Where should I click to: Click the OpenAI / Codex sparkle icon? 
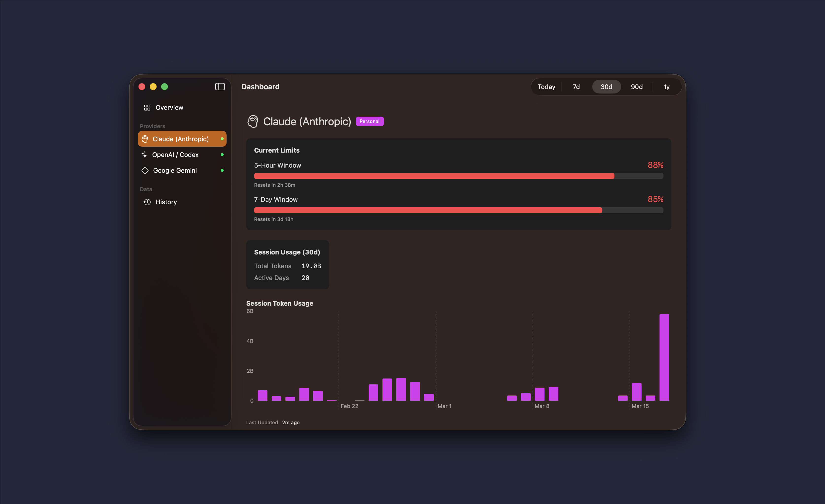144,155
